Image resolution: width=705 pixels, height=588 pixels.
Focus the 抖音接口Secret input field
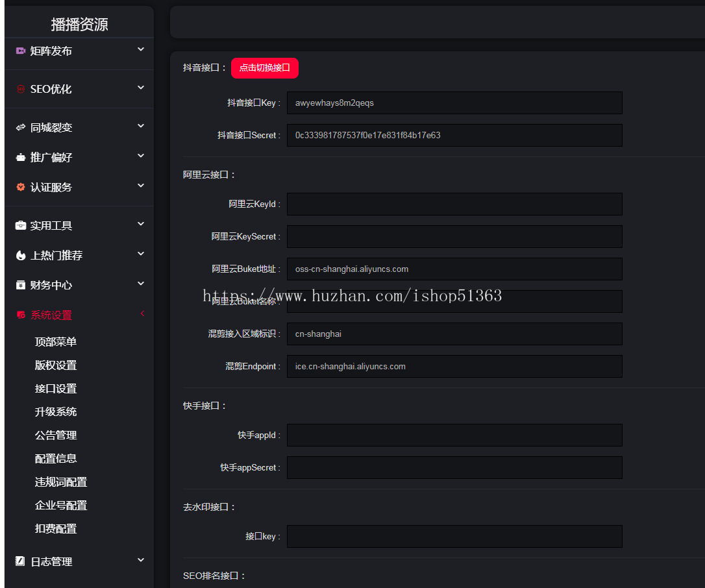[454, 135]
